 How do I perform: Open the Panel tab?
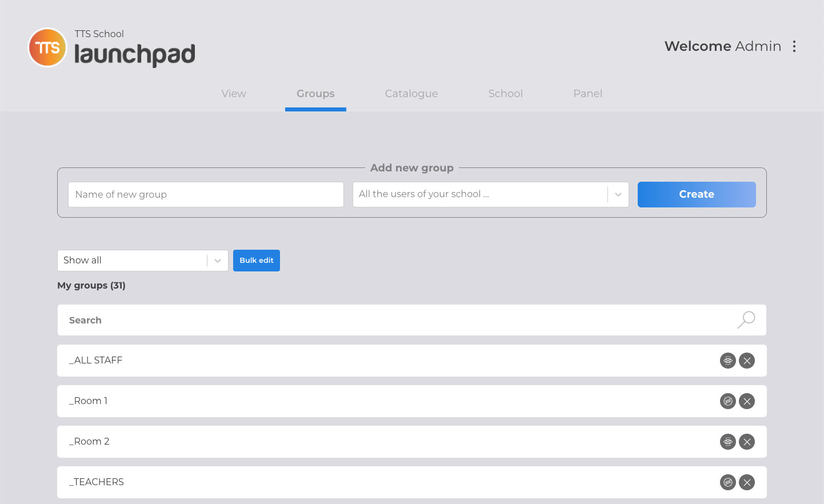(x=588, y=94)
